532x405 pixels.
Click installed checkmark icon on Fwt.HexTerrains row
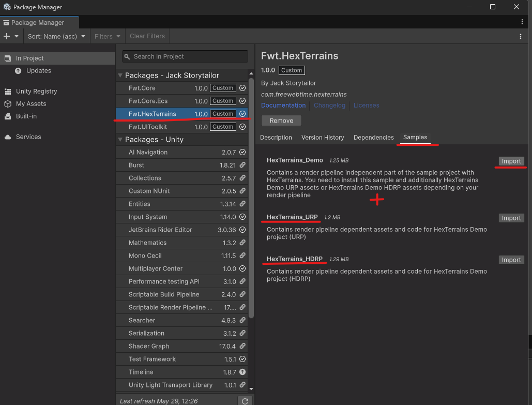click(x=242, y=114)
